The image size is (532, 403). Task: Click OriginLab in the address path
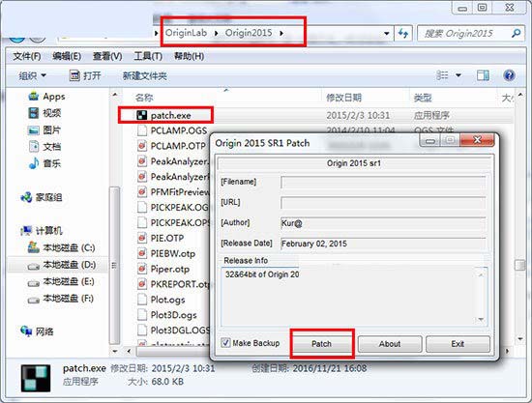pos(186,33)
